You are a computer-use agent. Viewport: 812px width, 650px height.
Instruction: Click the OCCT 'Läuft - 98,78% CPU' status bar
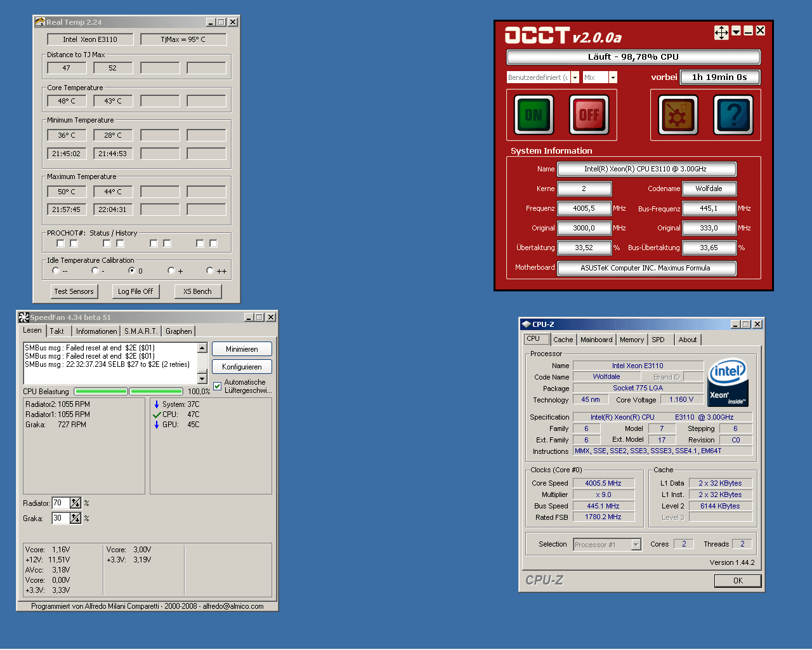point(633,57)
